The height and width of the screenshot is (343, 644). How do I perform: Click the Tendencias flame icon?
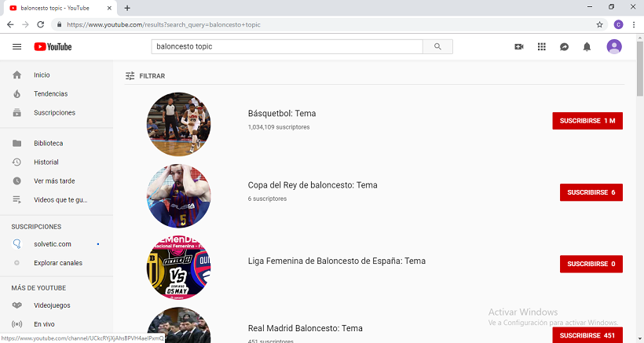click(16, 93)
